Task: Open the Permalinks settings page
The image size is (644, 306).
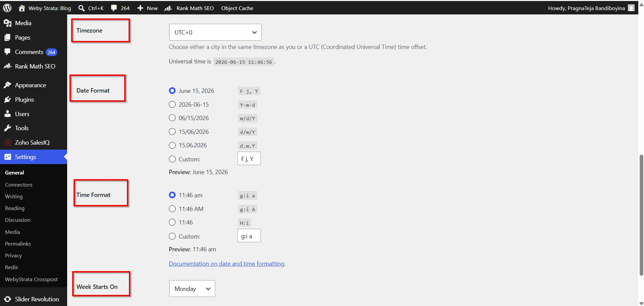Action: pyautogui.click(x=18, y=244)
